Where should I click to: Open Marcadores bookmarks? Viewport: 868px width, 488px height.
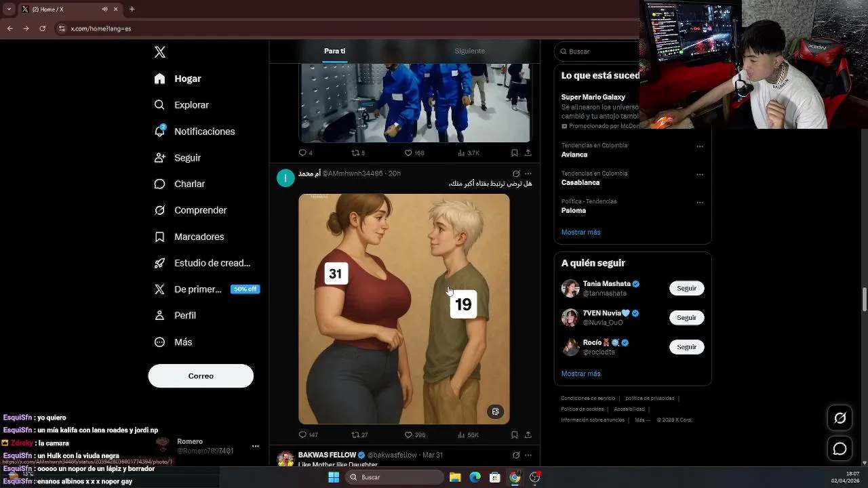[x=189, y=237]
